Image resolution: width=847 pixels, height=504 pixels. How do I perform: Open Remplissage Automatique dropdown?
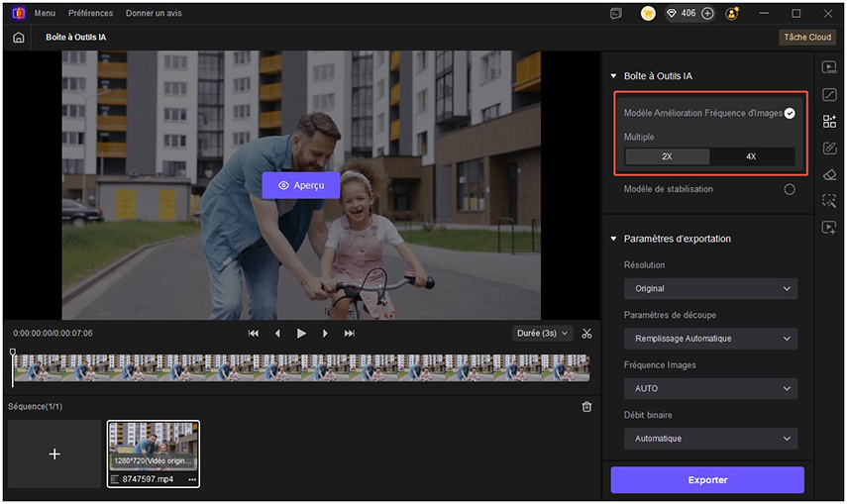coord(710,339)
